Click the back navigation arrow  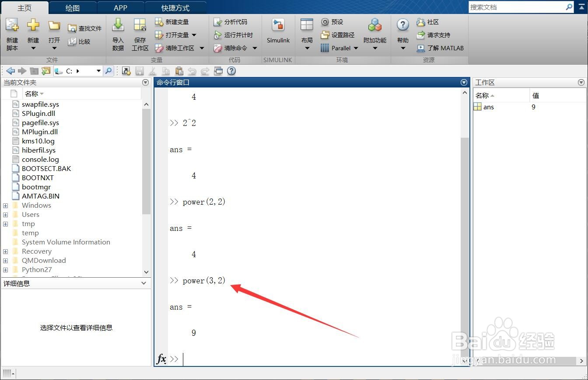pyautogui.click(x=11, y=71)
